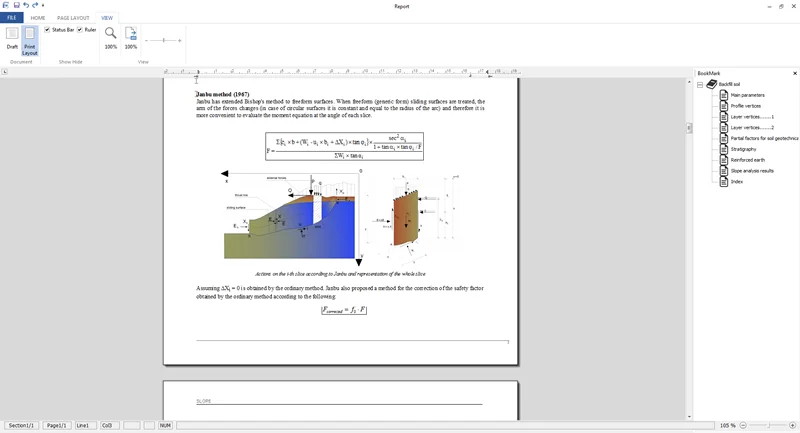Viewport: 800px width, 433px height.
Task: Open quick access toolbar customize dropdown
Action: 43,6
